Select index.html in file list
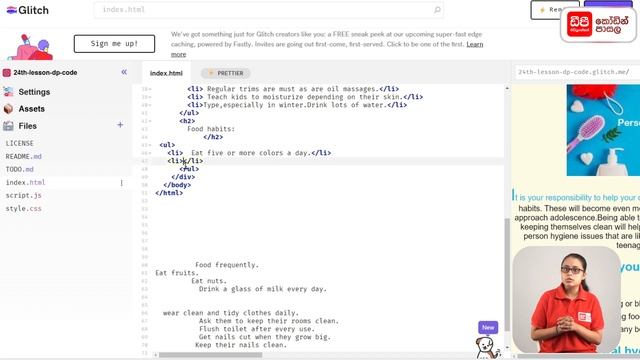This screenshot has height=360, width=640. (x=25, y=182)
